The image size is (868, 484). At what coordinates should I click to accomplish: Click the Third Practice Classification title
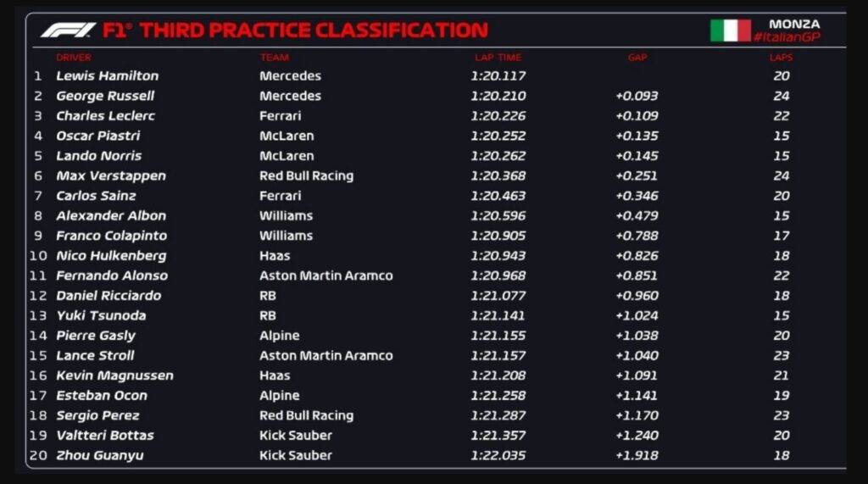313,31
